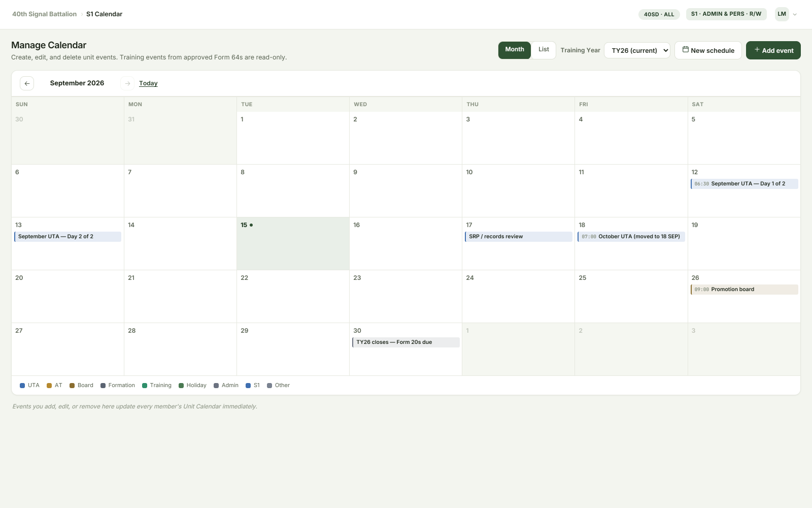Click the Board legend color swatch
Viewport: 812px width, 508px height.
tap(72, 386)
